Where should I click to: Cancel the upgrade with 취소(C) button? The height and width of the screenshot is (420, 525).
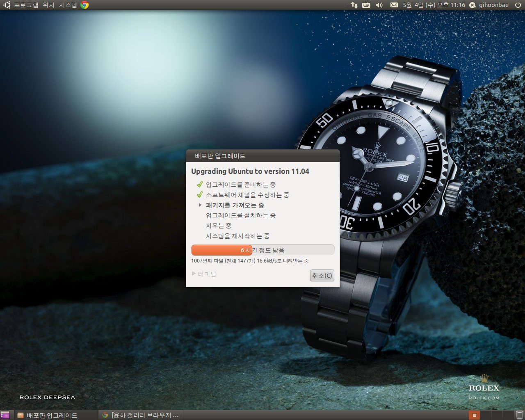(322, 276)
